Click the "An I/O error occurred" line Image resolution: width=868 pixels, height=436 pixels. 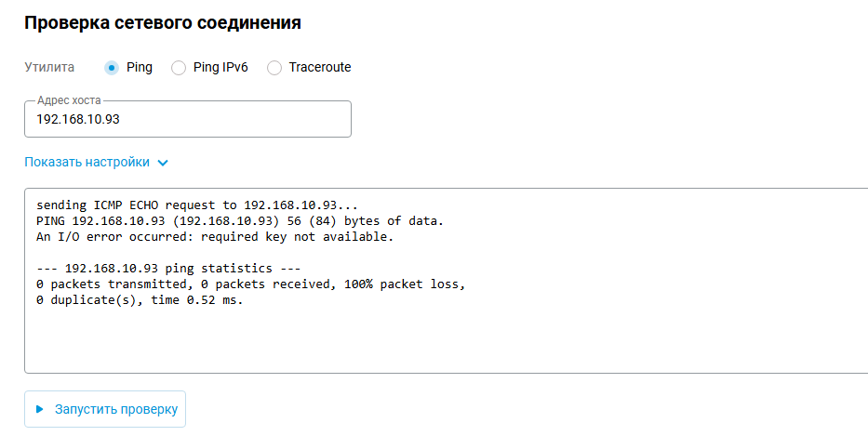coord(215,236)
